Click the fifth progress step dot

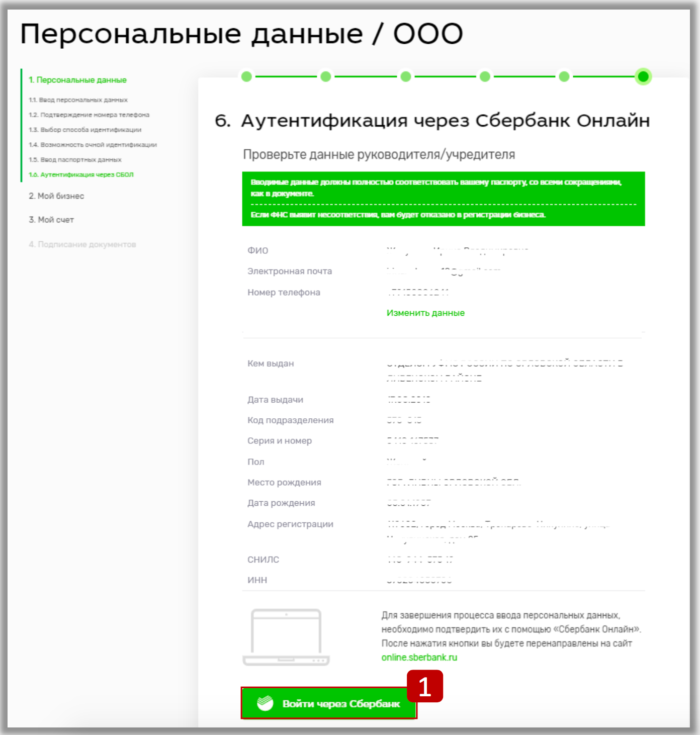pos(564,76)
